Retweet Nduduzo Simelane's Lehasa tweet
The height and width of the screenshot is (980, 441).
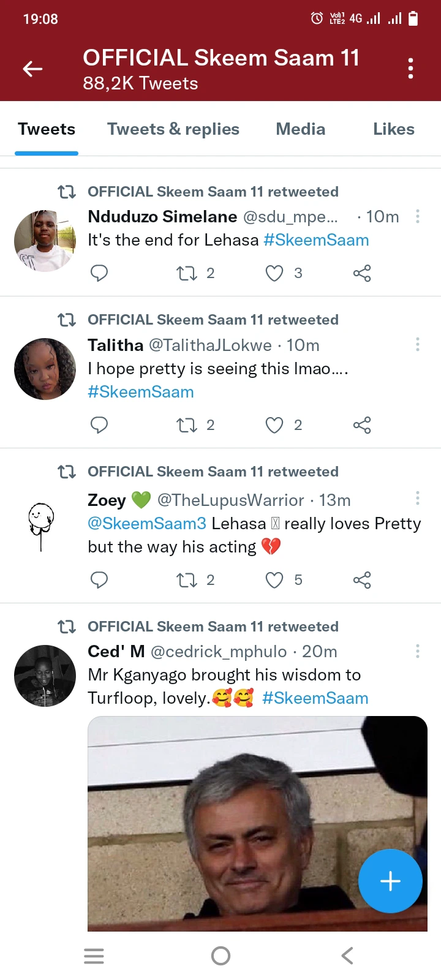pyautogui.click(x=187, y=273)
